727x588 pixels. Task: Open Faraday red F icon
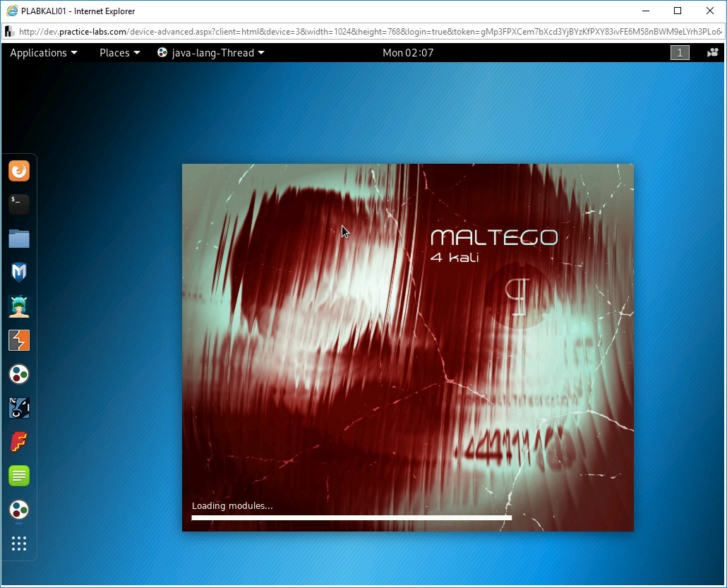(x=19, y=442)
